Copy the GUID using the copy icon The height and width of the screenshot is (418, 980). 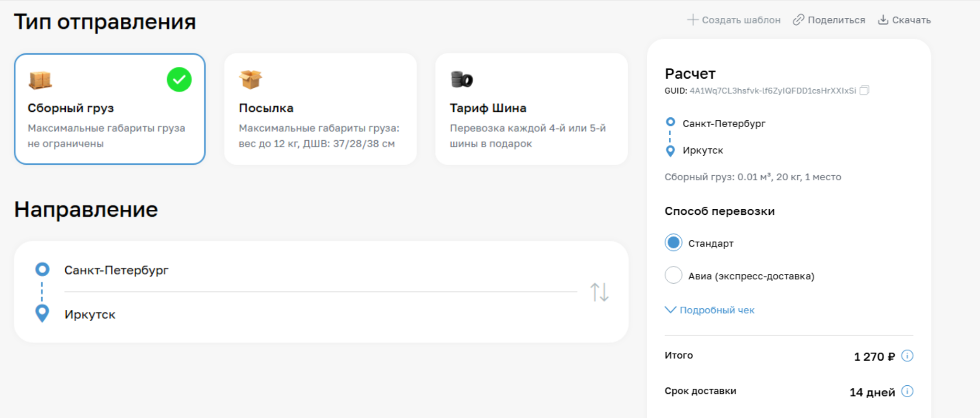click(x=864, y=90)
